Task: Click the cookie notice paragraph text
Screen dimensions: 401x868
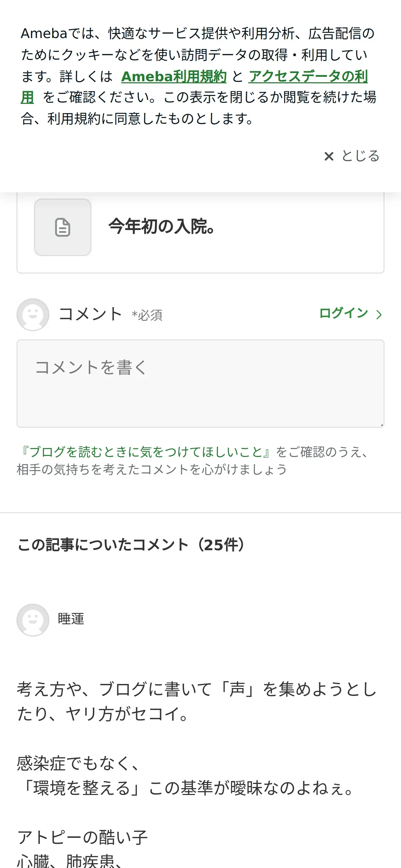Action: [199, 76]
